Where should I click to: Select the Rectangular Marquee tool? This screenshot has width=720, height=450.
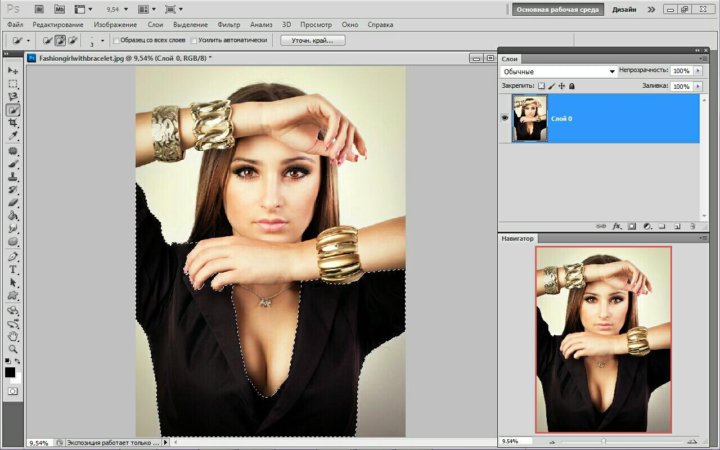pyautogui.click(x=13, y=84)
